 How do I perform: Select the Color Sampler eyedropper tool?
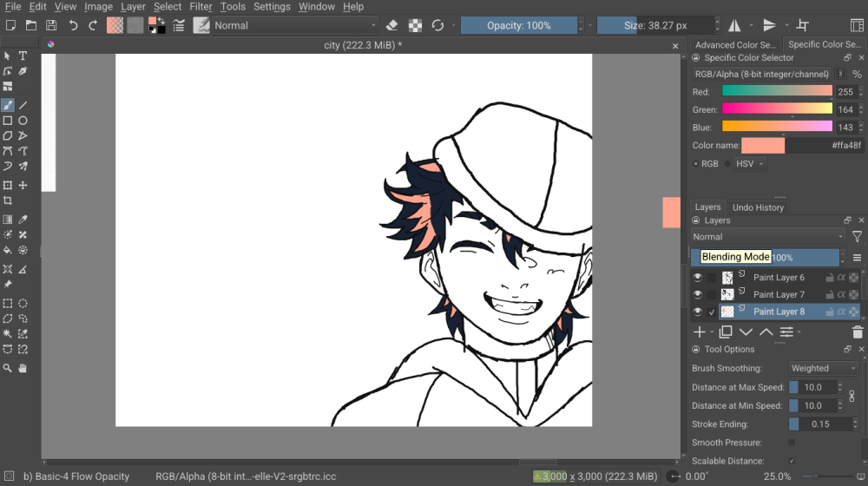[x=23, y=220]
